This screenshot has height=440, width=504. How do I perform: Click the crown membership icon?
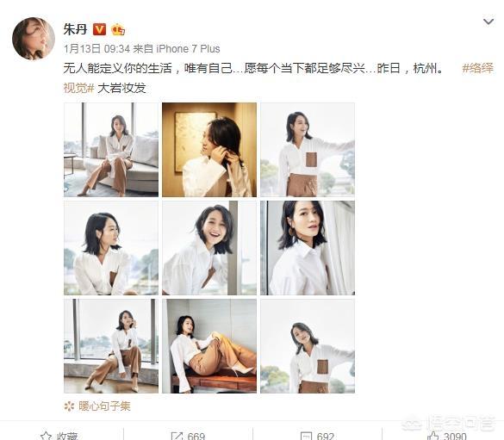click(118, 29)
